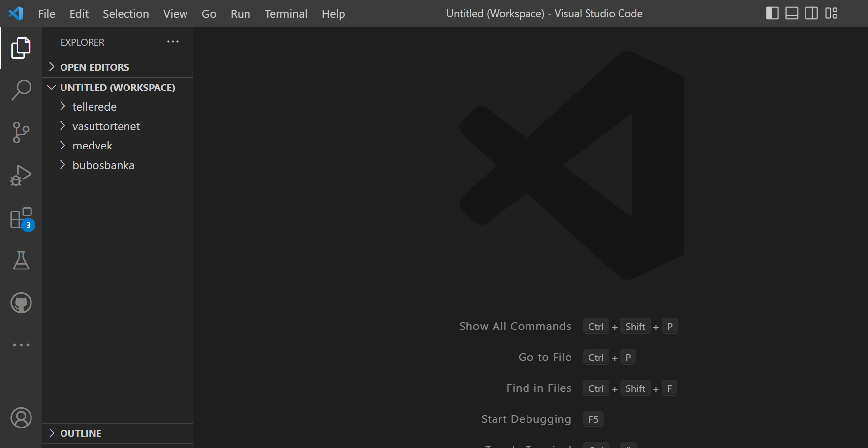The height and width of the screenshot is (448, 868).
Task: Toggle secondary side bar visibility
Action: pos(811,13)
